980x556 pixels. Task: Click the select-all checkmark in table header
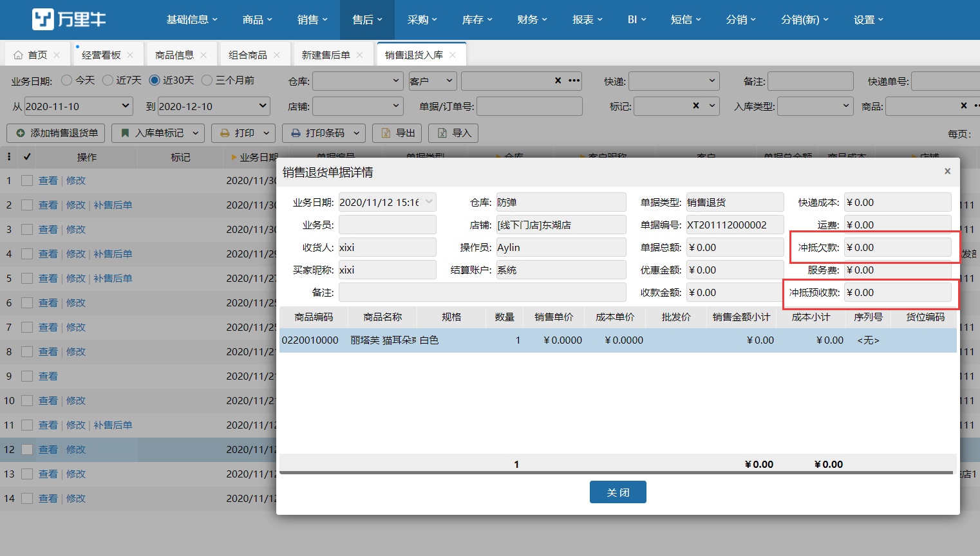(27, 156)
